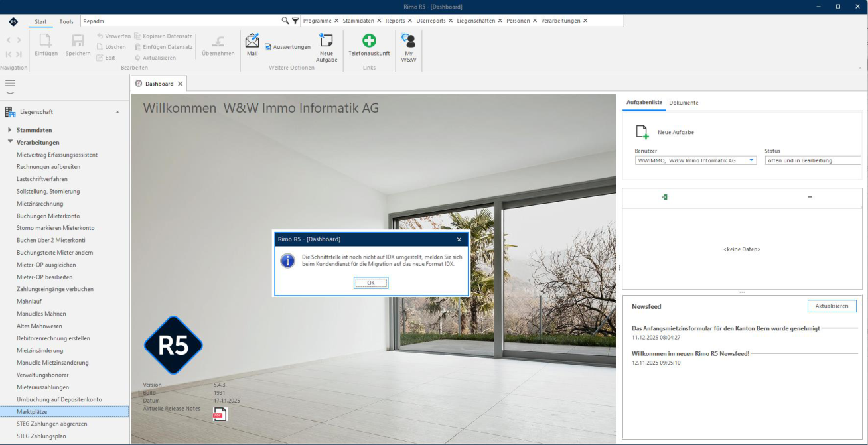Open My W&W in the ribbon

[409, 48]
